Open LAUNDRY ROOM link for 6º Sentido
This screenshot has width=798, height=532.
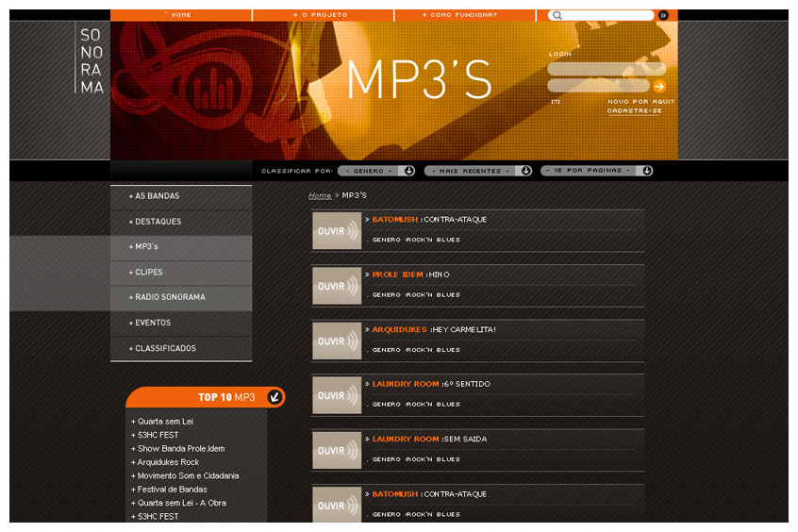pyautogui.click(x=405, y=384)
